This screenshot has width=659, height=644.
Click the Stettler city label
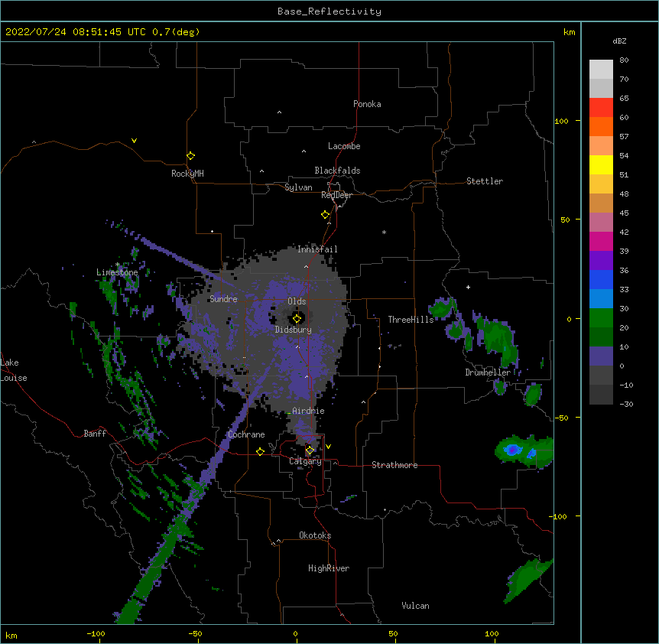tap(485, 181)
